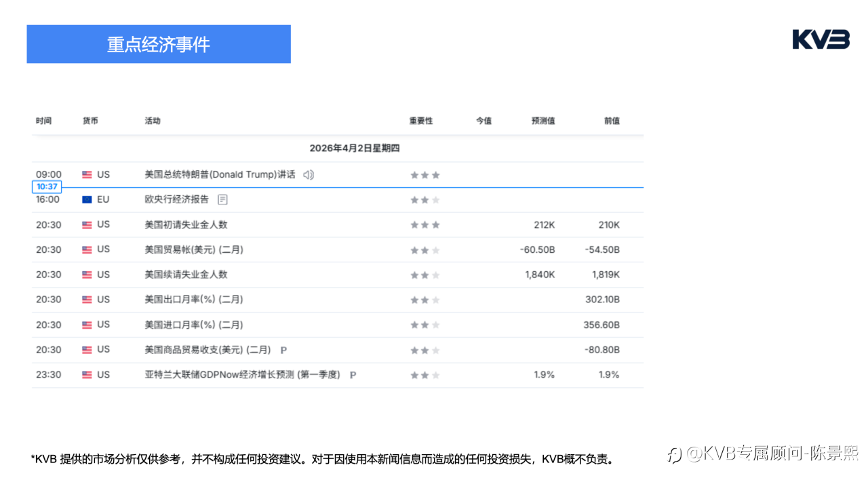Click the previous value -54.50B
The height and width of the screenshot is (480, 868).
pyautogui.click(x=602, y=250)
